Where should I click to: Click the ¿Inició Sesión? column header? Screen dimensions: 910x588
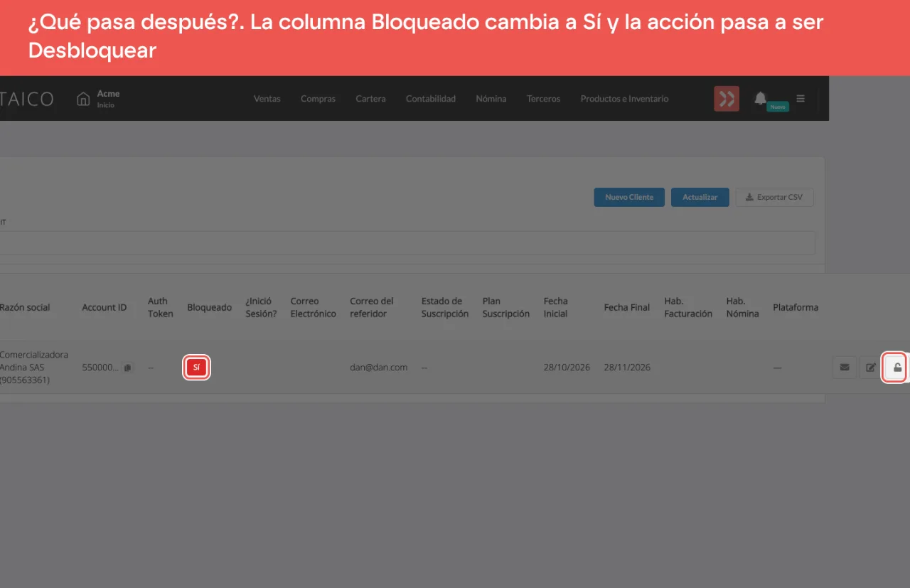pos(261,307)
